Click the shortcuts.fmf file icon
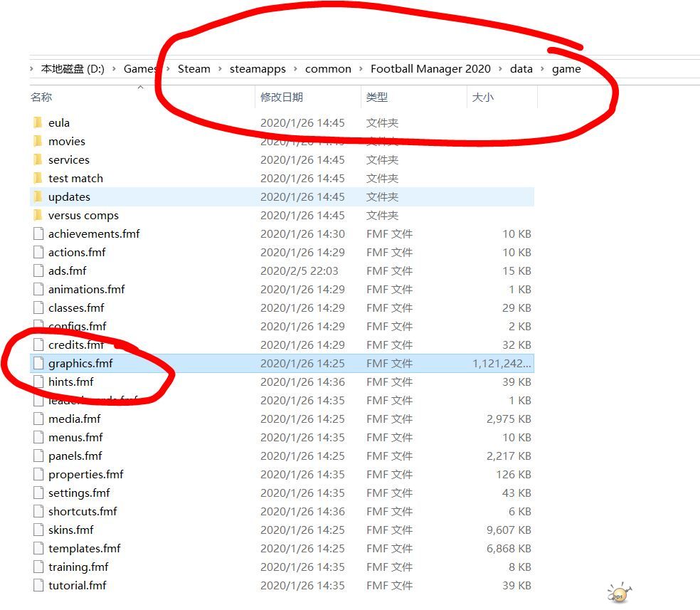Screen dimensions: 700x610 (38, 511)
